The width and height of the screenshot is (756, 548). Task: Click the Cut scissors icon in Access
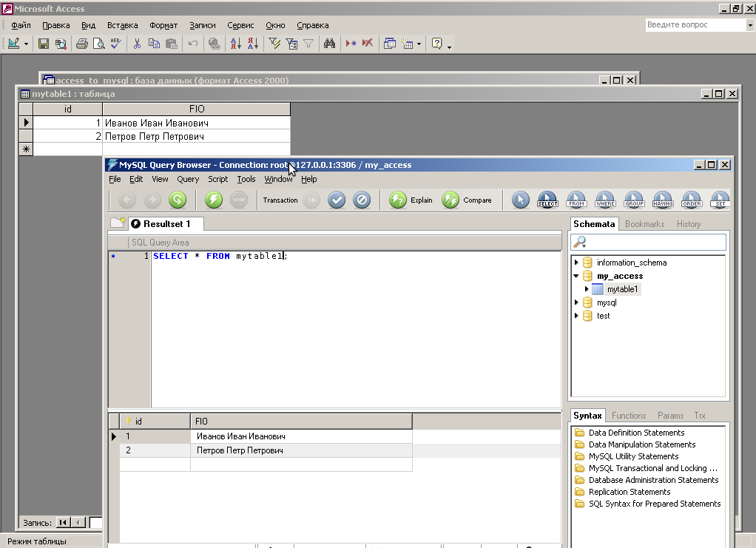137,44
